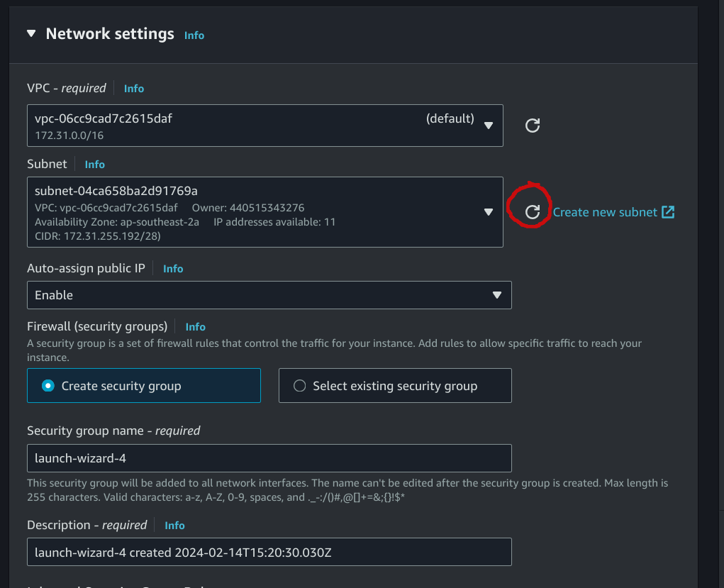Open Info link beside Description label
The image size is (724, 588).
[175, 526]
